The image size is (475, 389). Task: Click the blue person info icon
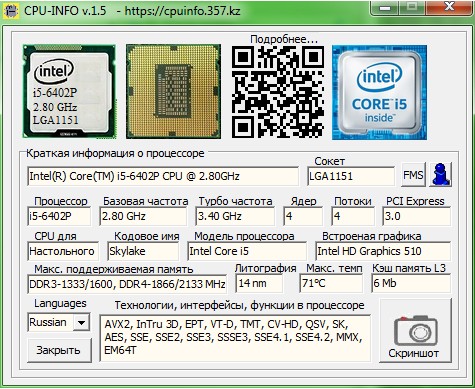[x=441, y=174]
